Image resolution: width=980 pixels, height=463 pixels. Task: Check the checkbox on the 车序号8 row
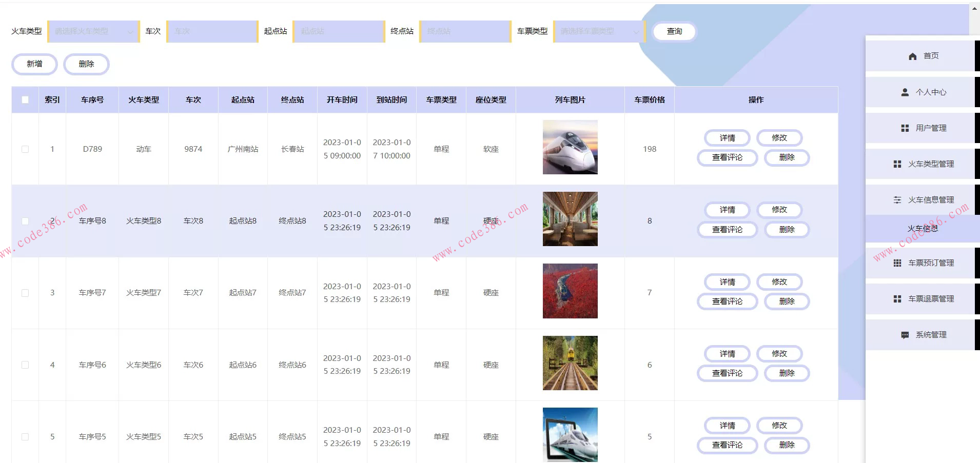(x=25, y=220)
